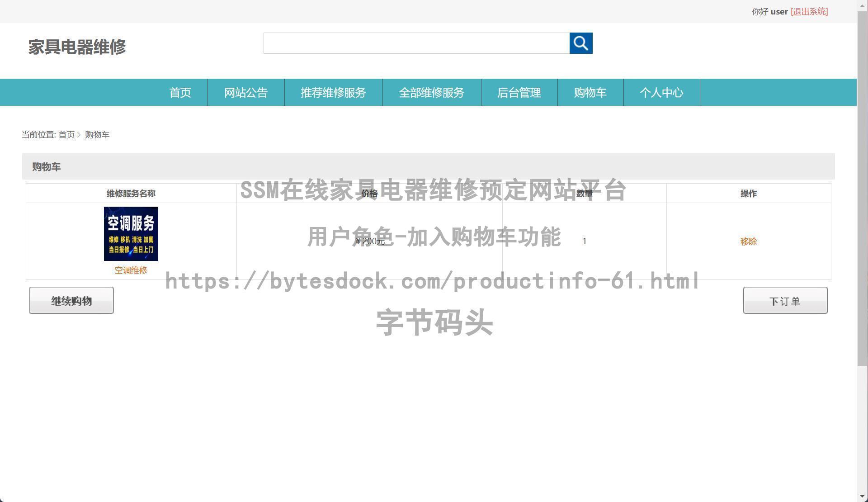868x502 pixels.
Task: Open the 网站公告 menu item
Action: click(246, 92)
